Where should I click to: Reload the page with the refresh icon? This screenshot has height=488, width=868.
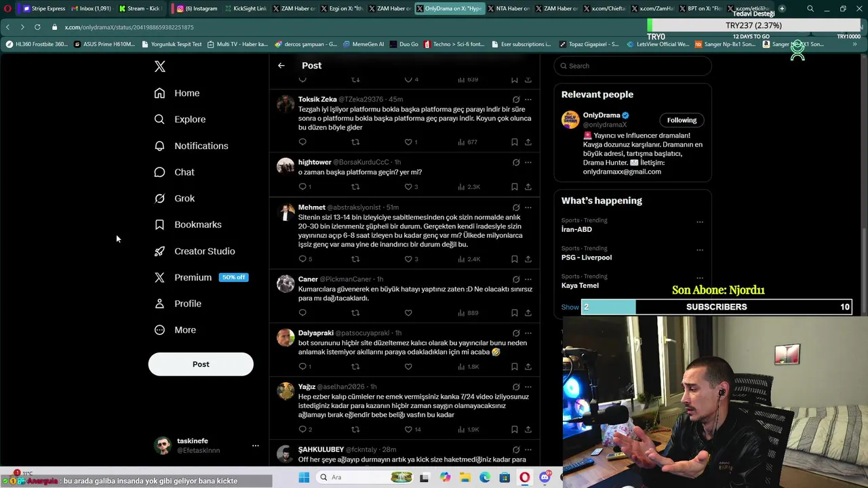pos(37,27)
